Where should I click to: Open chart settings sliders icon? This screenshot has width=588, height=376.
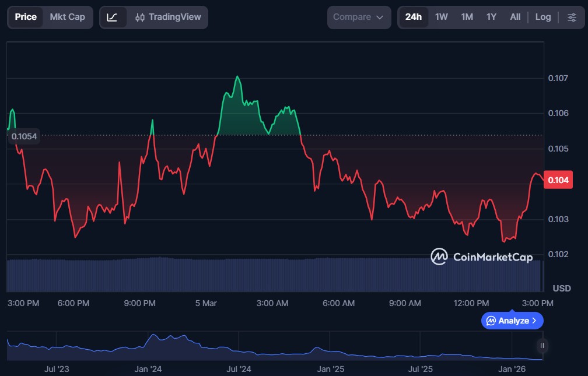(x=571, y=17)
